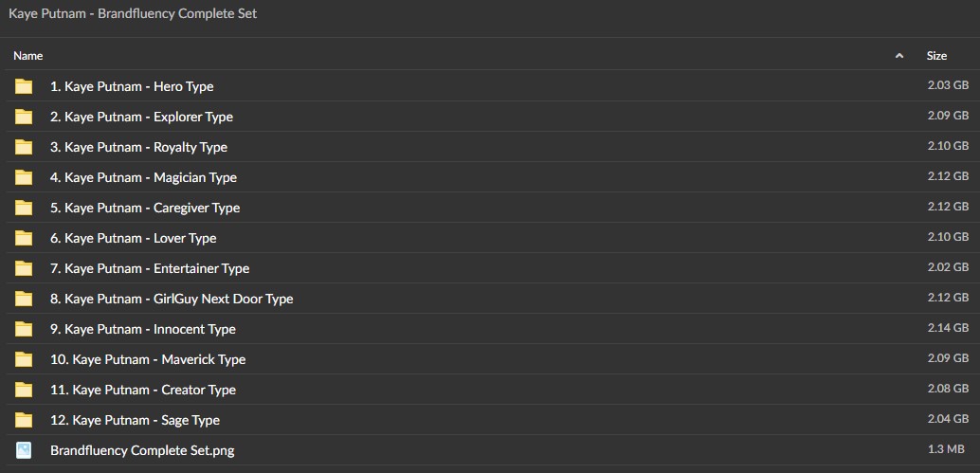This screenshot has height=473, width=980.
Task: Click the Kaye Putnam Brandfluency Complete Set title
Action: [x=133, y=14]
